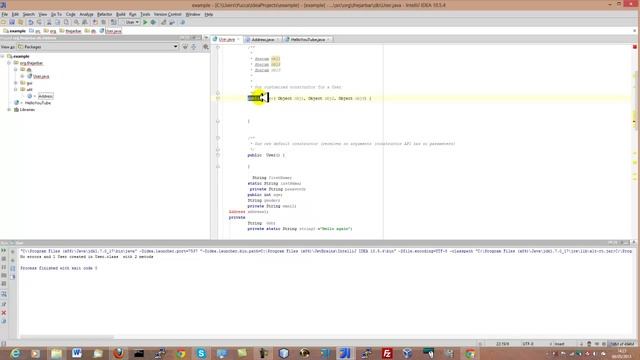Click the fold toggle beside constructor line
640x360 pixels.
[x=218, y=98]
